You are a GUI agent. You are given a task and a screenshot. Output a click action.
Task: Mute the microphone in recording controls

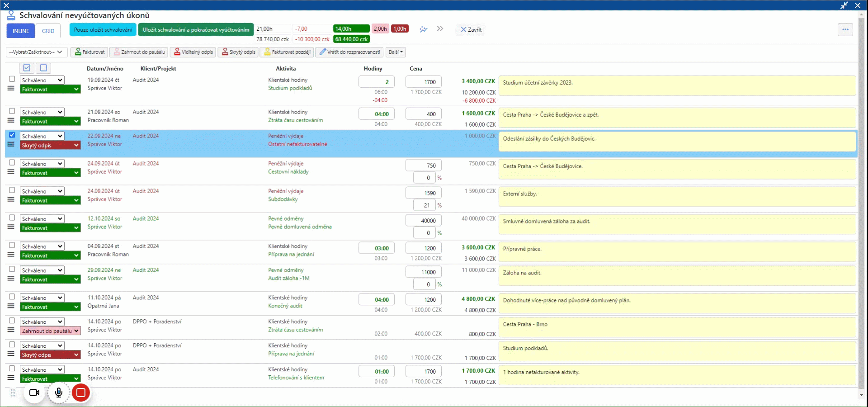58,393
